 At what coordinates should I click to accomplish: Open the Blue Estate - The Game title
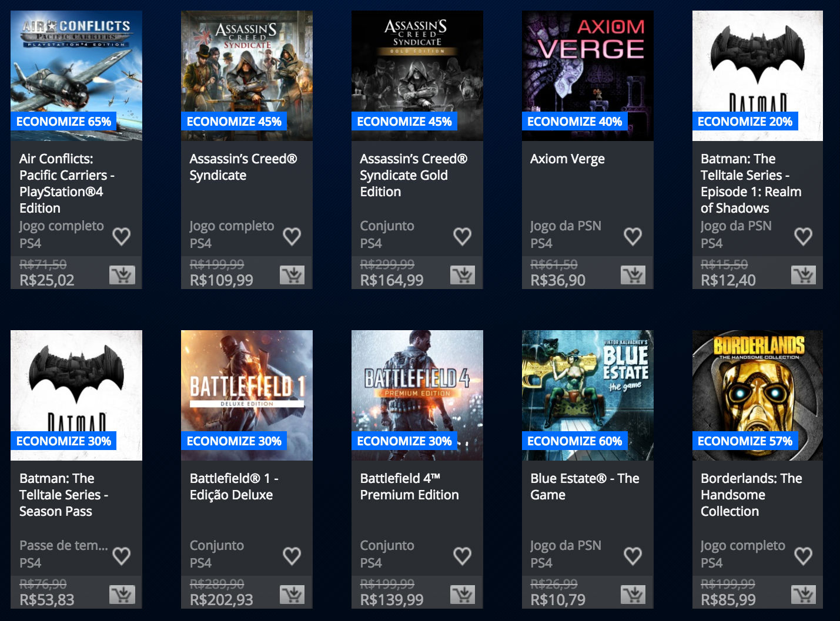585,486
